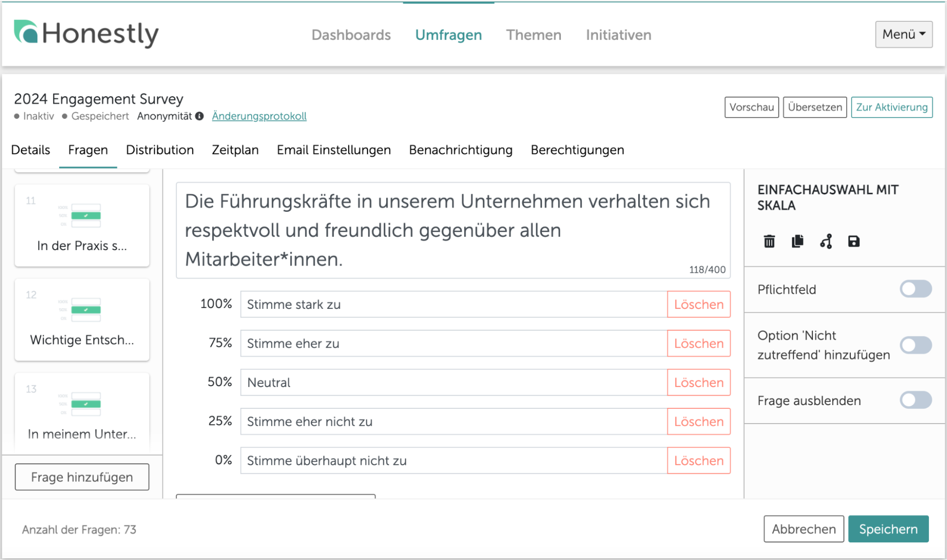
Task: Open the Änderungsprotokoll link
Action: pos(259,116)
